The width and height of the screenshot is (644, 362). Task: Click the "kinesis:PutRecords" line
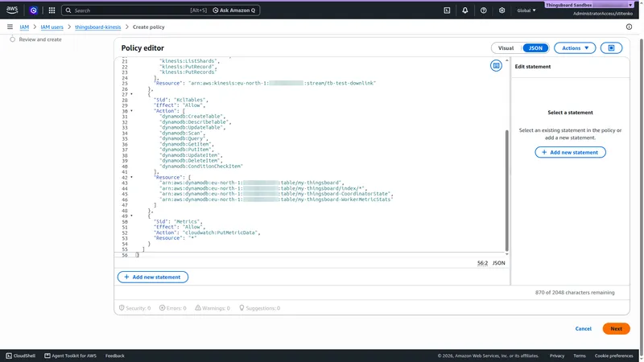point(188,72)
